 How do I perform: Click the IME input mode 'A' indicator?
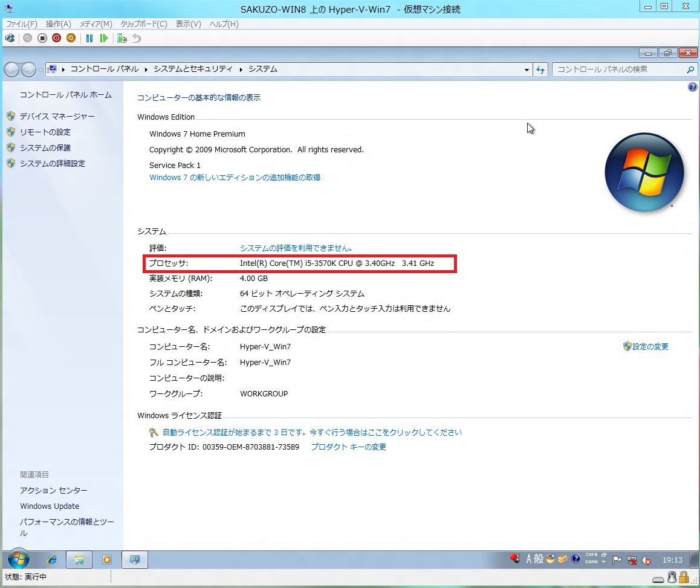click(528, 559)
